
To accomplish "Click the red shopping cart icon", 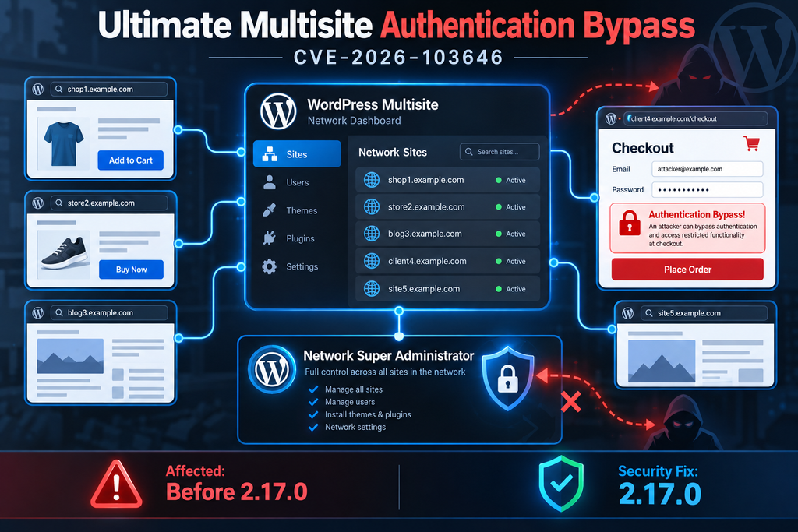I will coord(752,143).
